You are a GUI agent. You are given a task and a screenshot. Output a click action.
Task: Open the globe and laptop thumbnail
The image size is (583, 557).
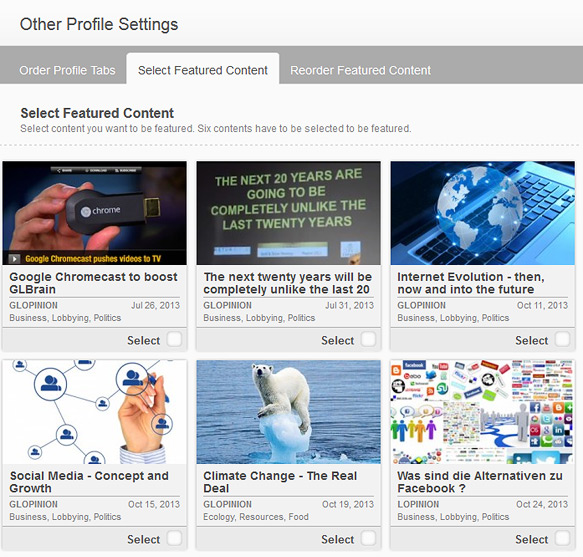[x=483, y=213]
